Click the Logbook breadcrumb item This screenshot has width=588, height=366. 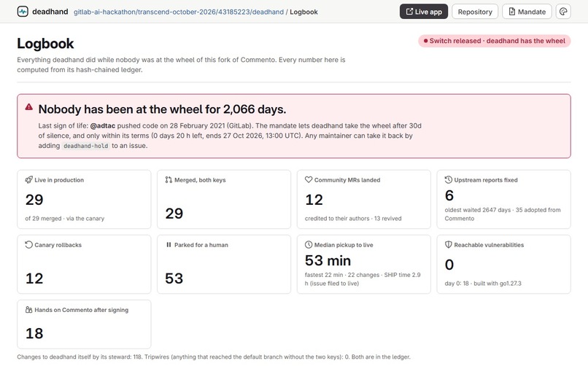pos(303,12)
